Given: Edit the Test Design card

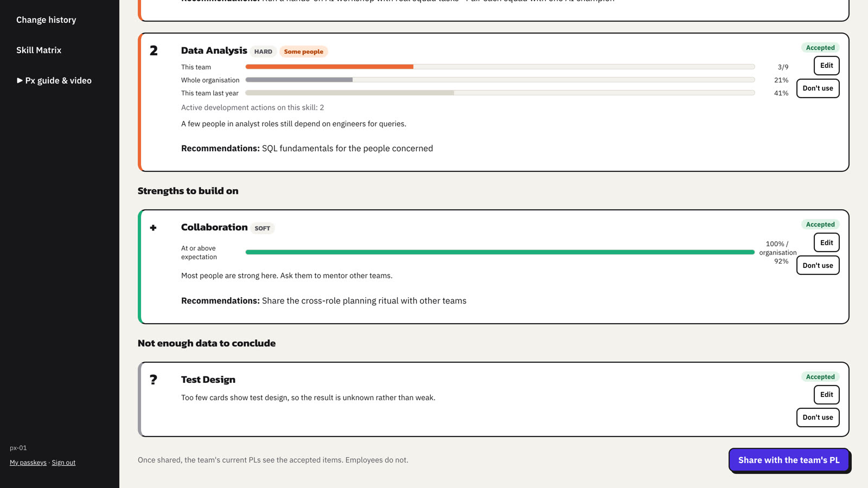Looking at the screenshot, I should click(826, 395).
